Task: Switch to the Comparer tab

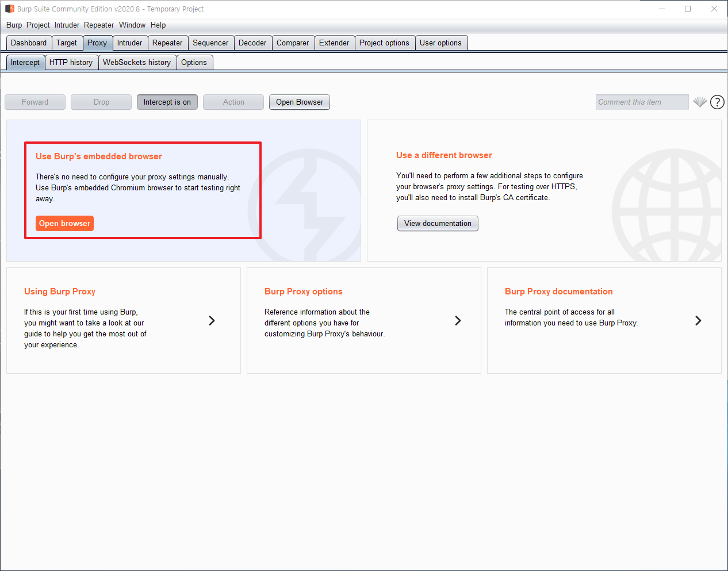Action: click(x=293, y=43)
